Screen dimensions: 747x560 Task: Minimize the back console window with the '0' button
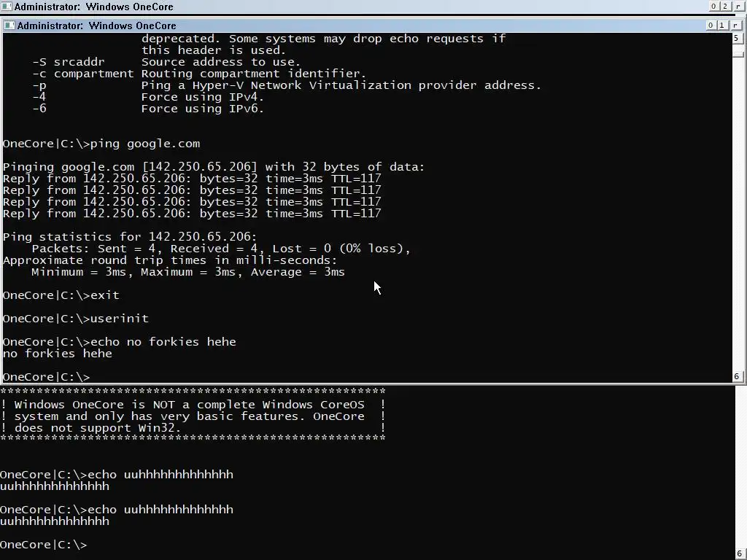tap(713, 6)
